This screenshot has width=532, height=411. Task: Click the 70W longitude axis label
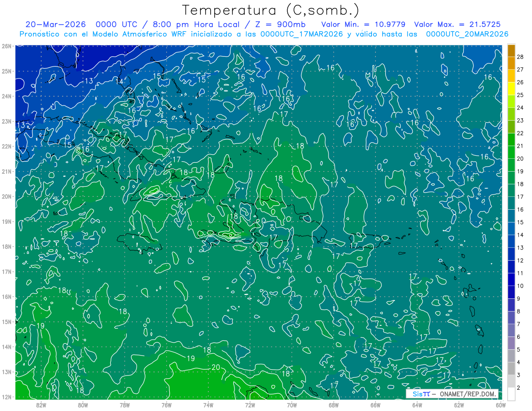click(292, 405)
